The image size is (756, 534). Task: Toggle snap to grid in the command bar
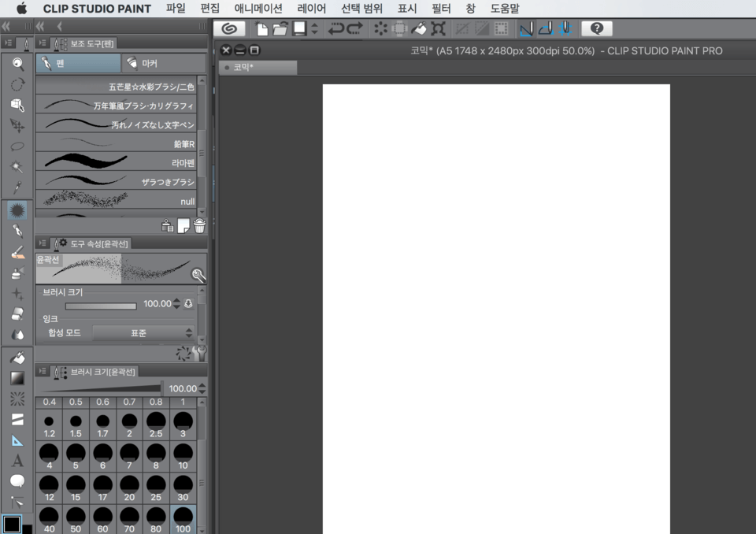point(564,29)
